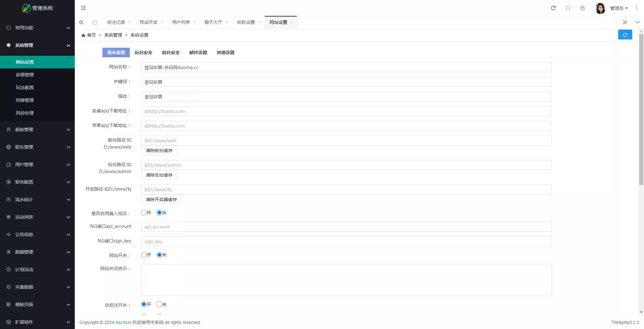Click the 财务配置 sidebar icon
Screen dimensions: 644x329
pyautogui.click(x=8, y=182)
